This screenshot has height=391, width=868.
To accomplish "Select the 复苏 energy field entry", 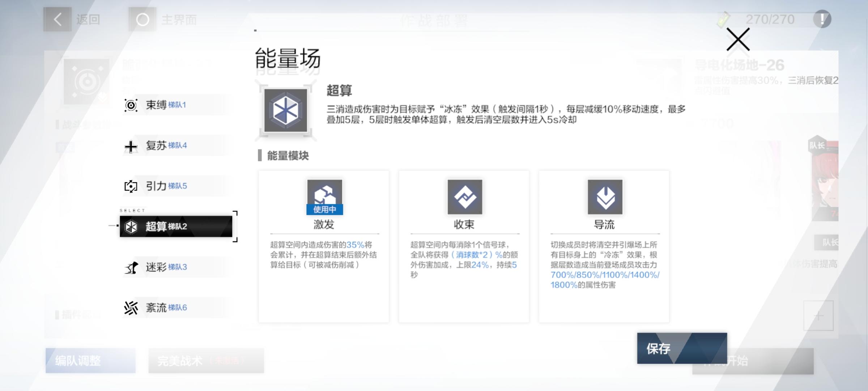I will pyautogui.click(x=176, y=146).
